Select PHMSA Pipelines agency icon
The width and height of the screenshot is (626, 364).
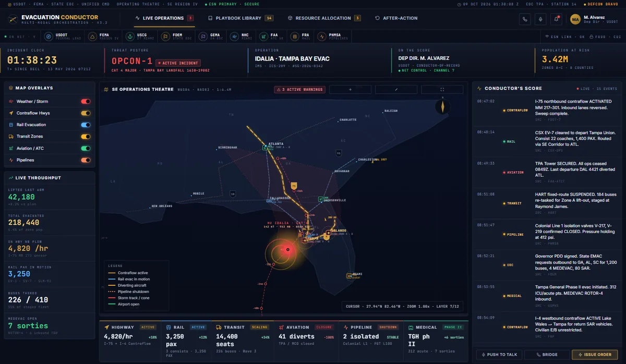[x=322, y=37]
